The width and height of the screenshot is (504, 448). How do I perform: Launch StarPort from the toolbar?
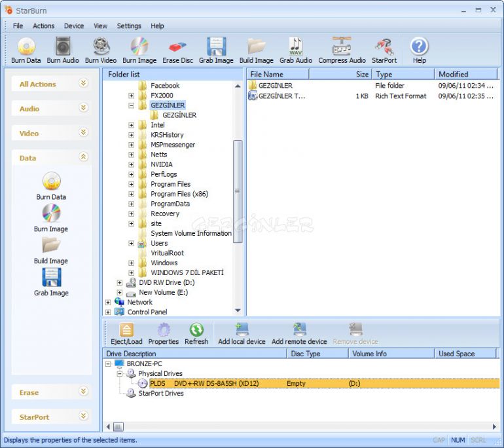coord(384,50)
